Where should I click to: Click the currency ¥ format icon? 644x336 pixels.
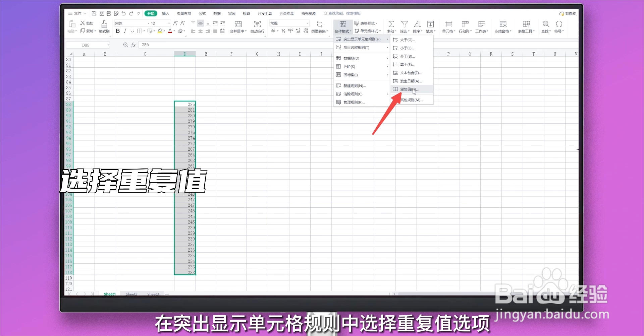(x=273, y=31)
